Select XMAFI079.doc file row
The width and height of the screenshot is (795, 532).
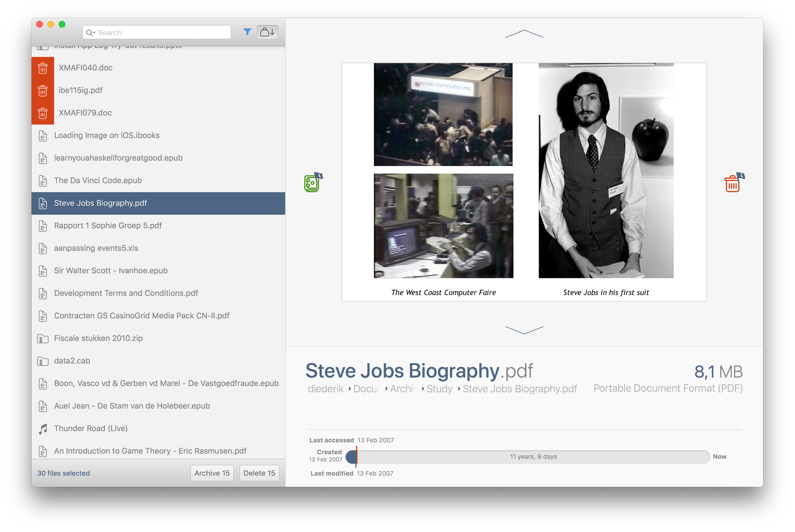coord(158,113)
